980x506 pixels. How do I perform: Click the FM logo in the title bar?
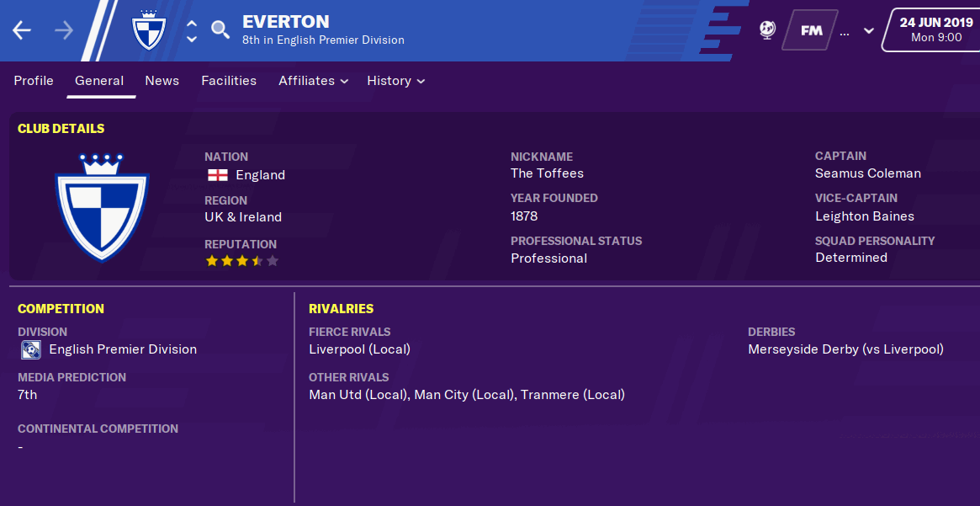point(809,30)
